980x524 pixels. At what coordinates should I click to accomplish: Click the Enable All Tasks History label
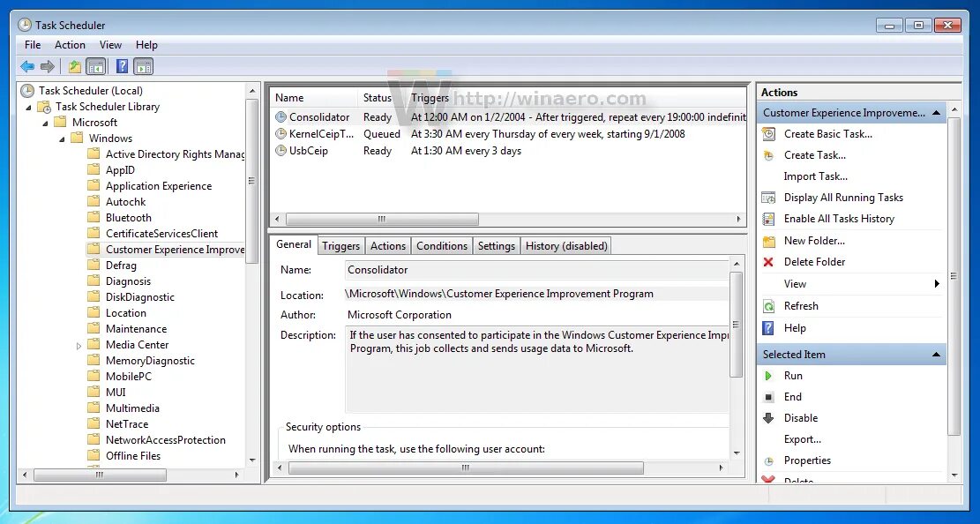tap(840, 219)
